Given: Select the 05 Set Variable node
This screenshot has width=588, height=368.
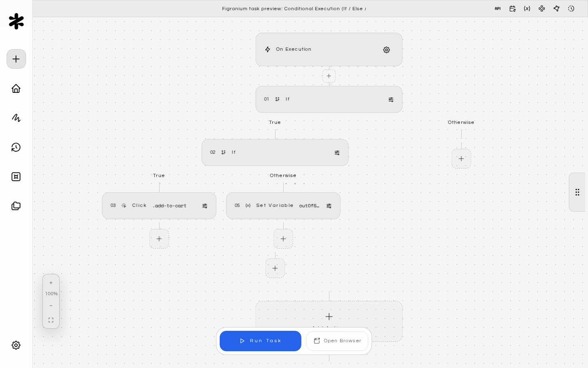Looking at the screenshot, I should click(283, 206).
